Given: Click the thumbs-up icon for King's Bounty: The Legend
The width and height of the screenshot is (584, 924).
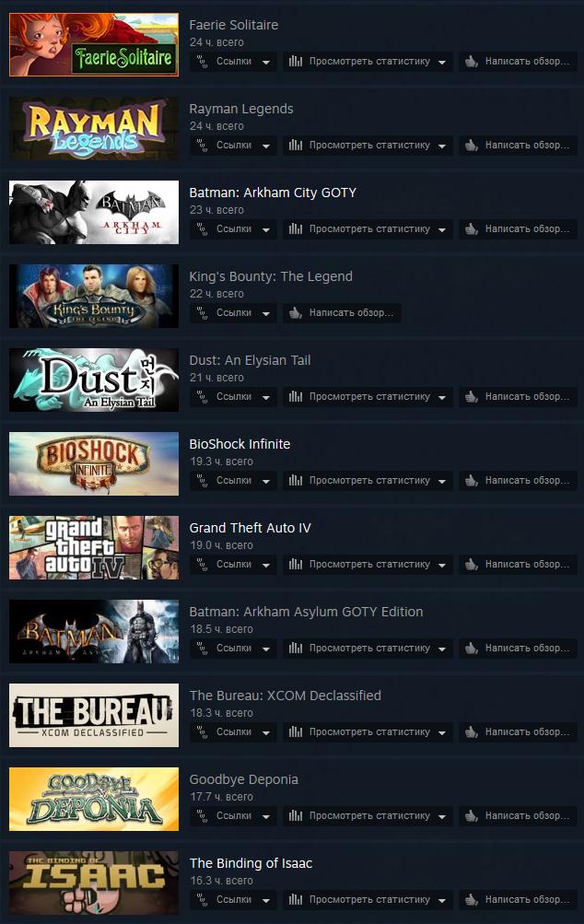Looking at the screenshot, I should (x=296, y=313).
